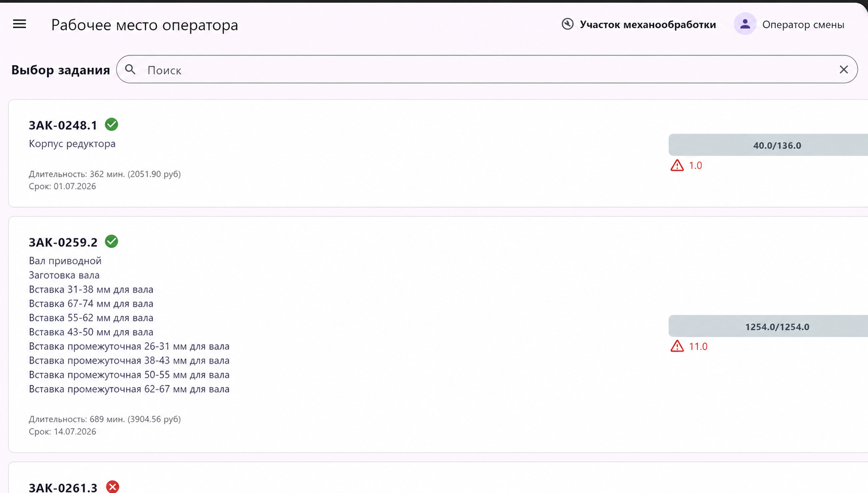
Task: Click Вставка промежуточная 26-31 мм для вала
Action: point(129,346)
